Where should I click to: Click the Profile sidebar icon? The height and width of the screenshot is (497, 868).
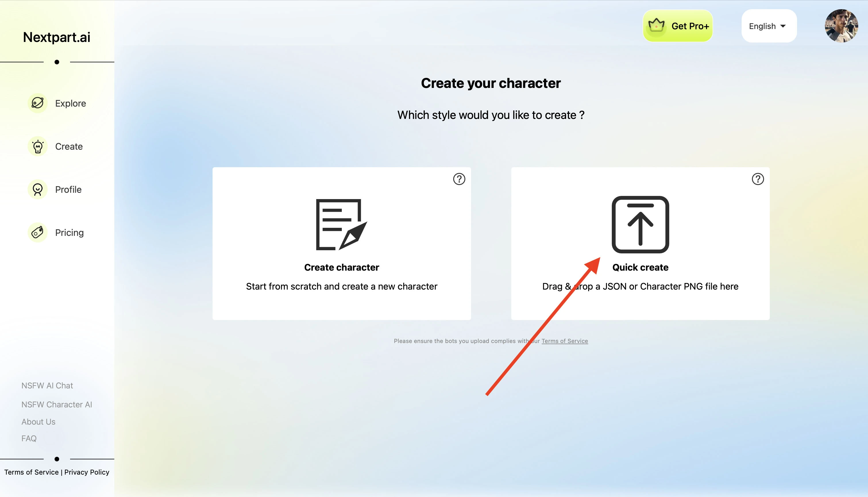click(x=38, y=189)
